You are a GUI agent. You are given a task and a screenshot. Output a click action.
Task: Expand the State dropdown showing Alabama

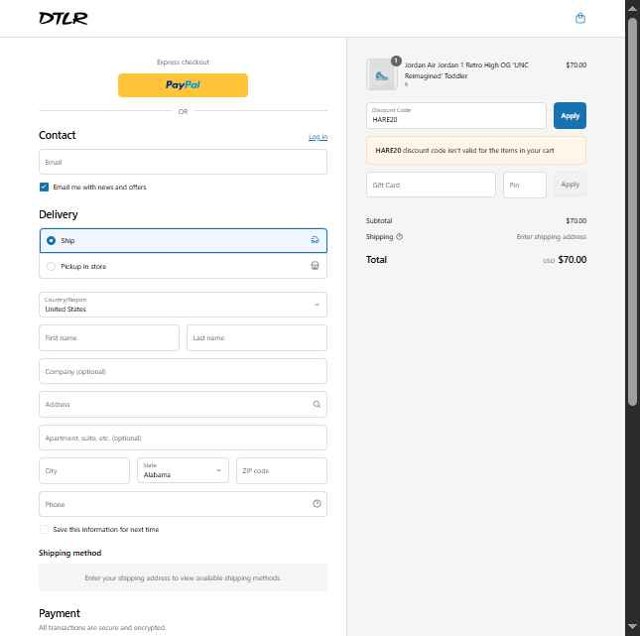tap(183, 470)
